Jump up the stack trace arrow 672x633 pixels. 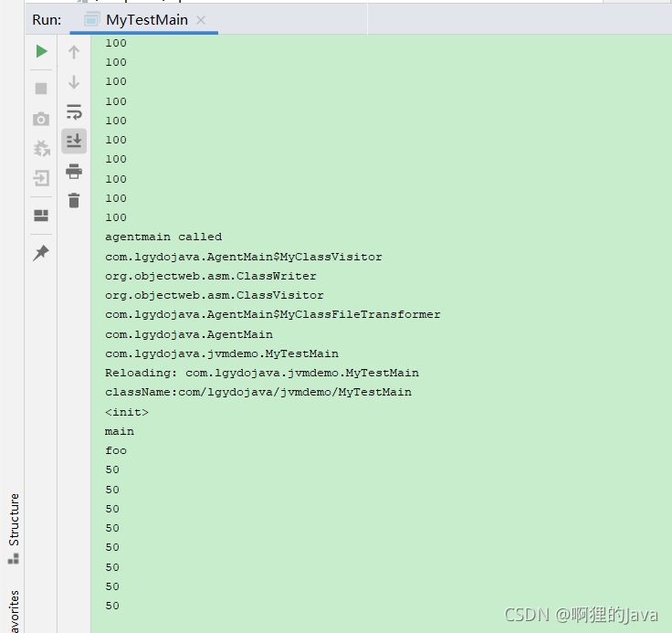coord(74,52)
